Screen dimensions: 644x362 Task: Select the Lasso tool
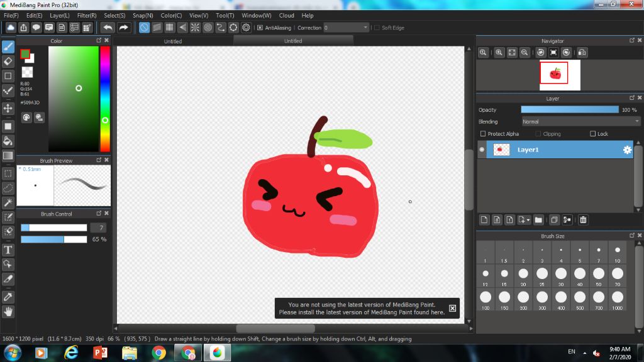click(x=8, y=188)
